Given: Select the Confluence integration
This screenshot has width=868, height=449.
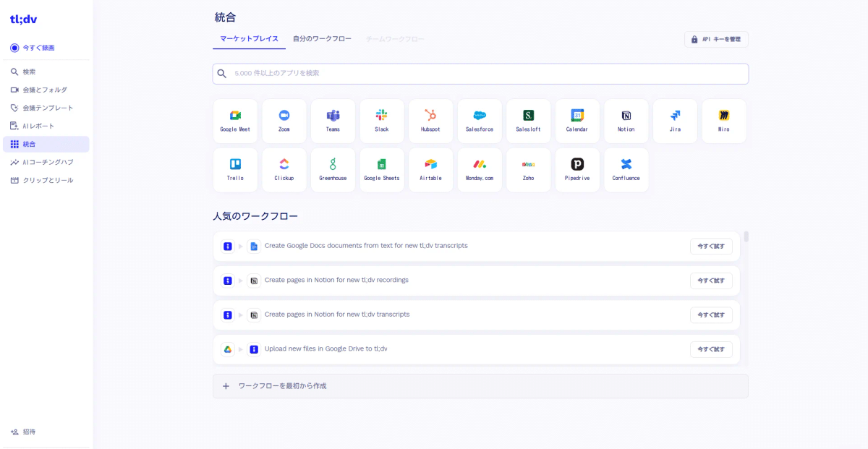Looking at the screenshot, I should click(626, 170).
